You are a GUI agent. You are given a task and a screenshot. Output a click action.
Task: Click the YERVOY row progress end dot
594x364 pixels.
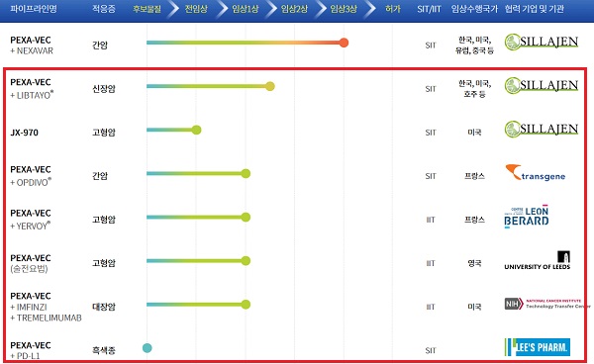click(246, 217)
